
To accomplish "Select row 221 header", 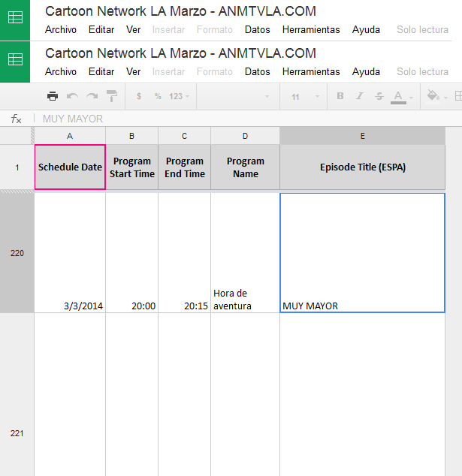I will (17, 395).
